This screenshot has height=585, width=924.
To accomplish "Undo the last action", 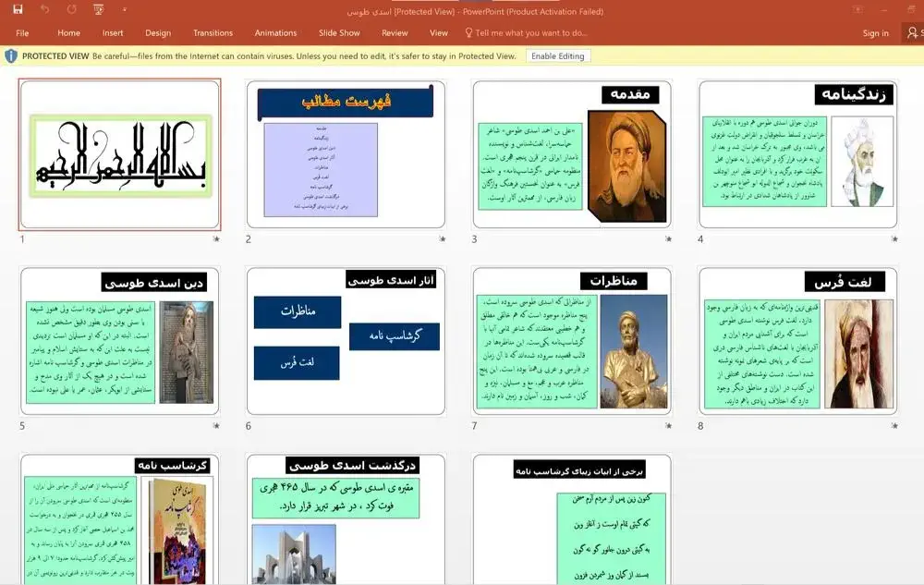I will click(44, 9).
